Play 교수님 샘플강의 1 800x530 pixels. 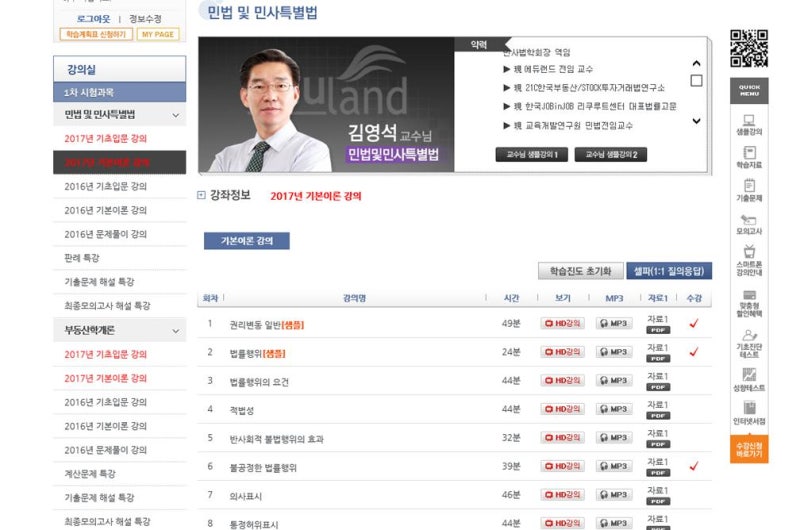tap(532, 155)
